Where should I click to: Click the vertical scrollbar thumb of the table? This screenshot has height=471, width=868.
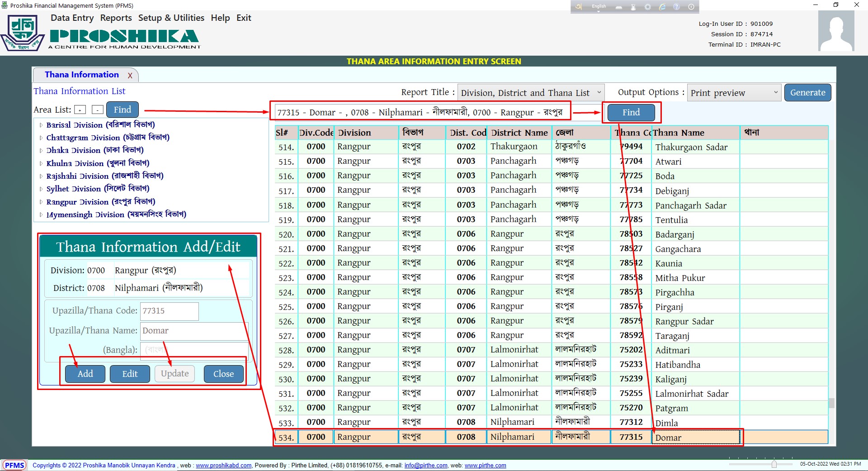[831, 403]
